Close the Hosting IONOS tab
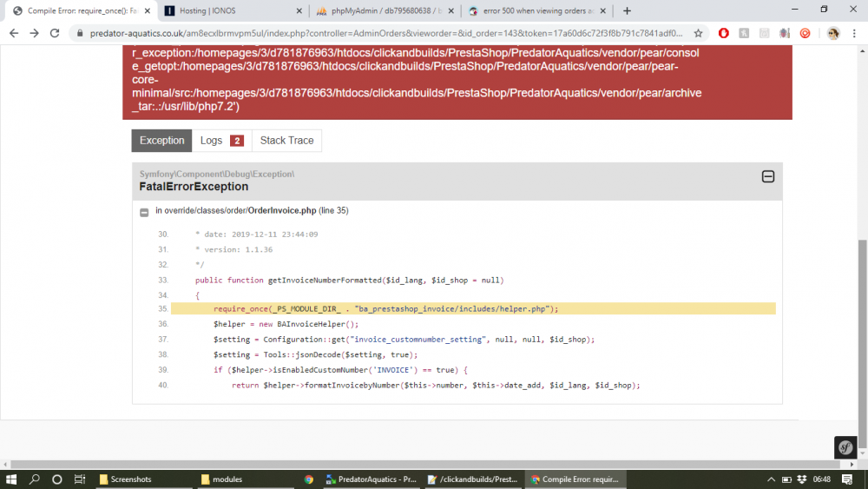Image resolution: width=868 pixels, height=489 pixels. [299, 10]
